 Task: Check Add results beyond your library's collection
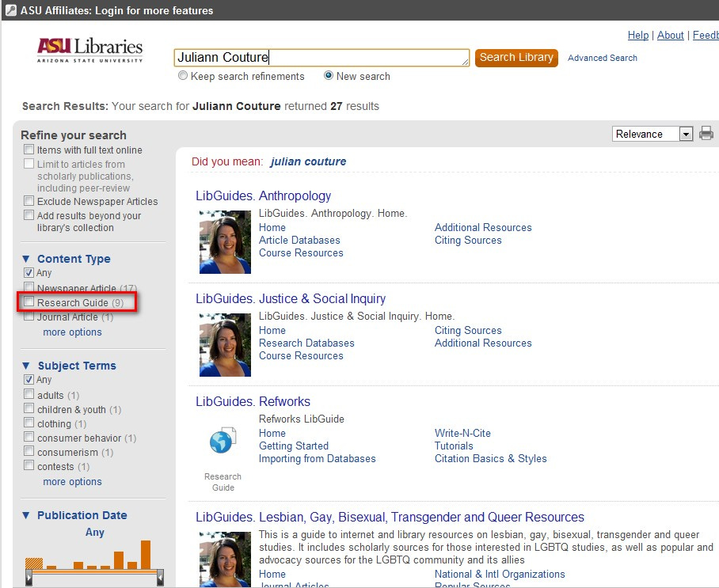click(29, 215)
